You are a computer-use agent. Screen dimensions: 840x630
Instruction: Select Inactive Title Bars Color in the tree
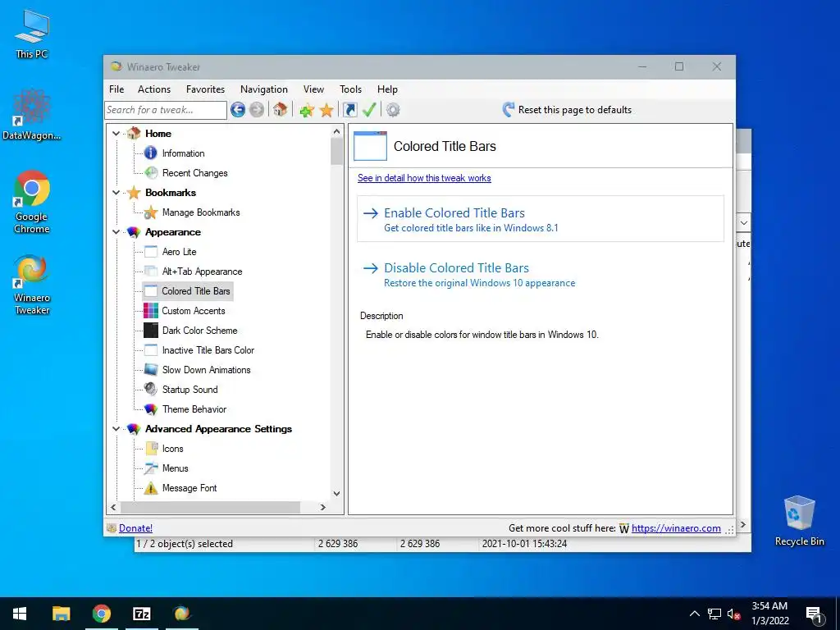pyautogui.click(x=208, y=350)
